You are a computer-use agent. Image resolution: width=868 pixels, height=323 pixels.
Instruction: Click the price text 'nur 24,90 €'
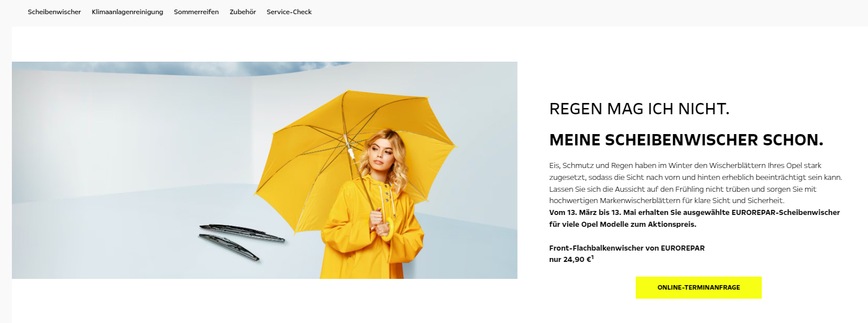pos(570,259)
